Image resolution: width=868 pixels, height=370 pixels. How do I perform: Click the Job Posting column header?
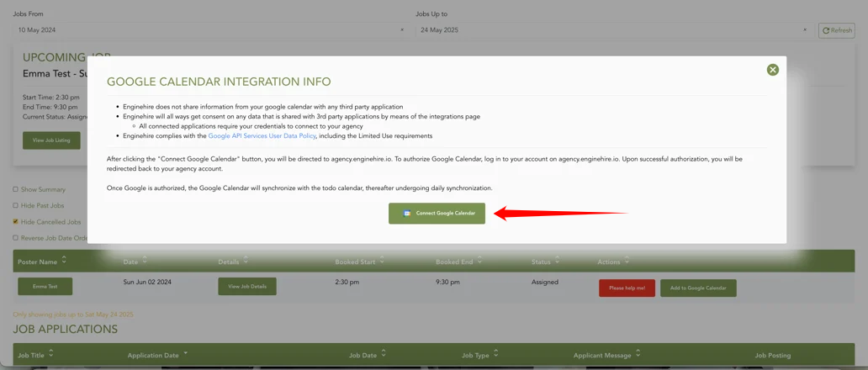[x=773, y=355]
